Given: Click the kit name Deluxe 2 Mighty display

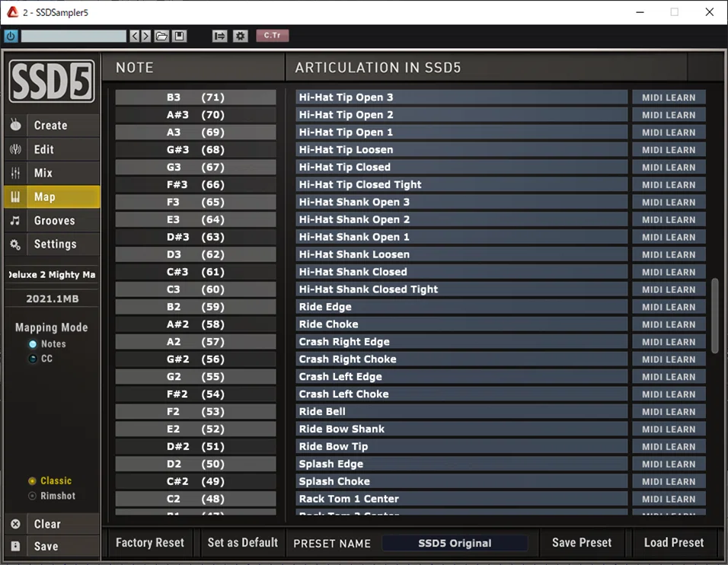Looking at the screenshot, I should click(x=52, y=274).
